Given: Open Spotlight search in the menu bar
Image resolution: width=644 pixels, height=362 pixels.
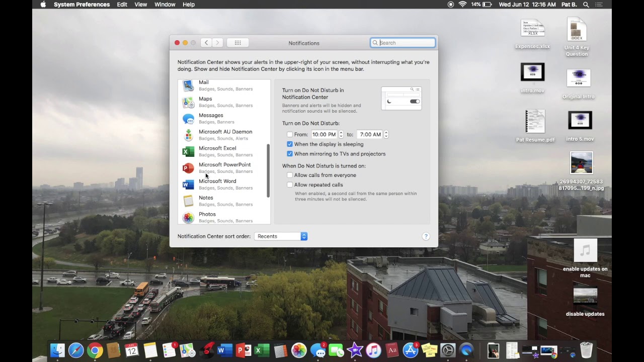Looking at the screenshot, I should point(586,5).
